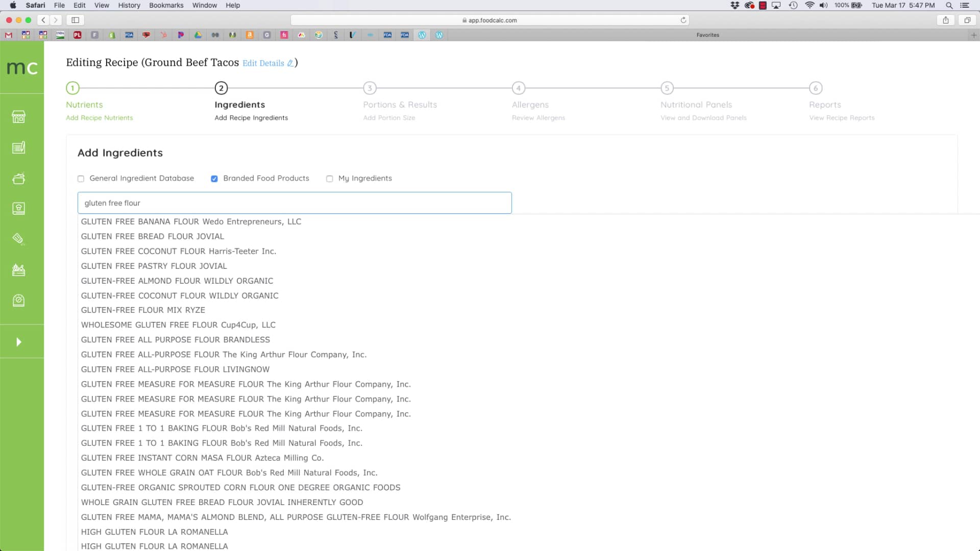
Task: Pick GLUTEN FREE PASTRY FLOUR JOVIAL
Action: (x=154, y=266)
